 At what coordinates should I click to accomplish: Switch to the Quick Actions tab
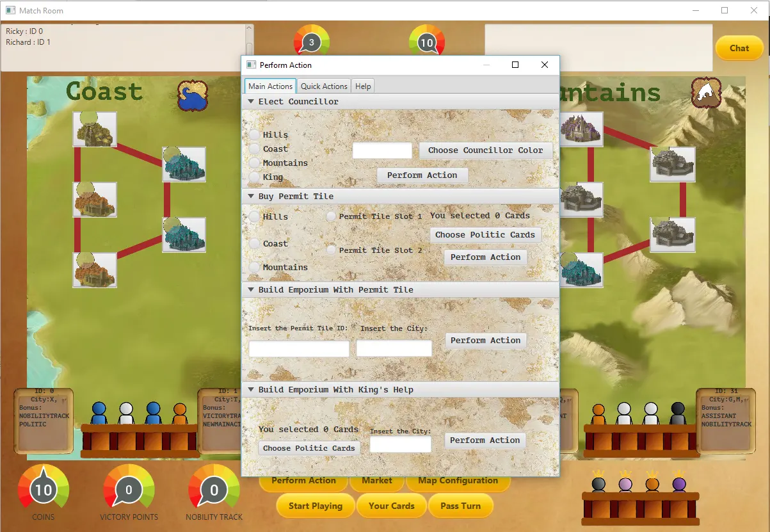324,86
